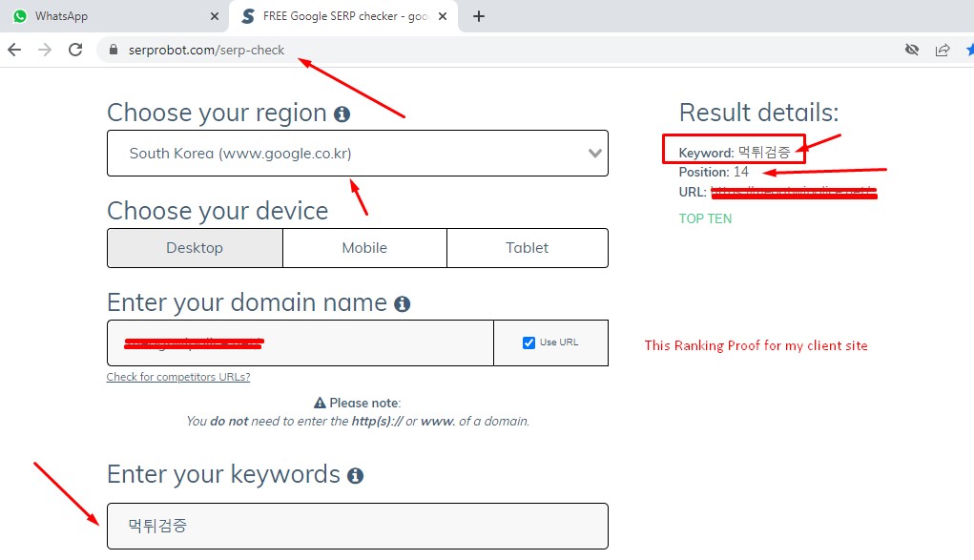Click the browser forward arrow

(45, 50)
